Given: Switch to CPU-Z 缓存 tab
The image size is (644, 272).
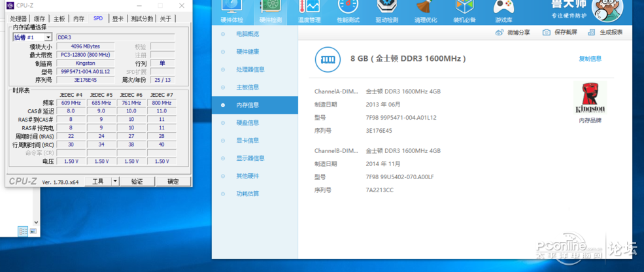Looking at the screenshot, I should (x=40, y=19).
